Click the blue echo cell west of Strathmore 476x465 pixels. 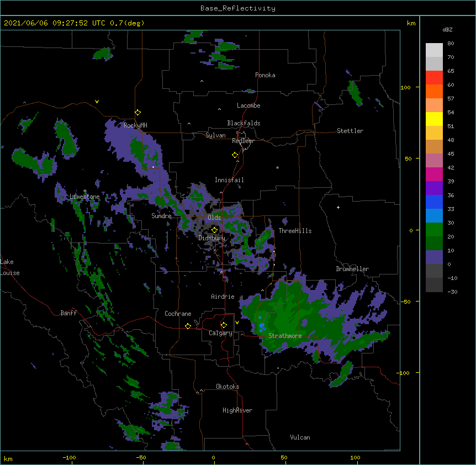262,326
